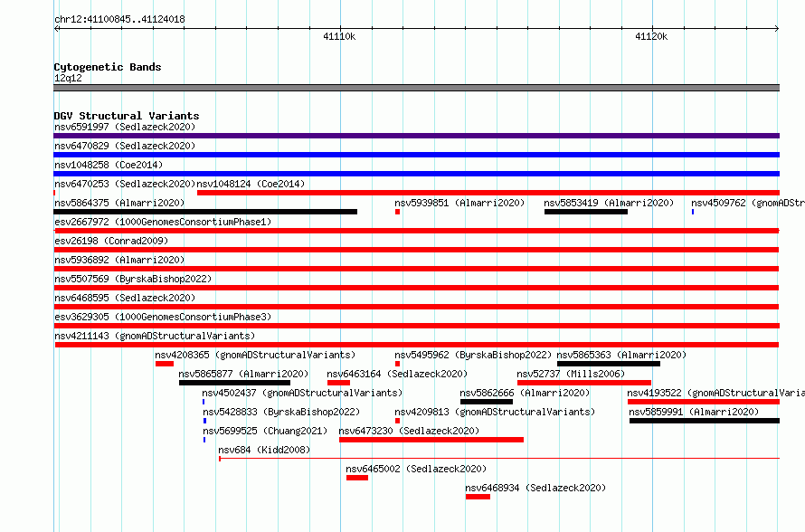This screenshot has width=805, height=532.
Task: Select the DGV Structural Variants track title
Action: tap(127, 116)
